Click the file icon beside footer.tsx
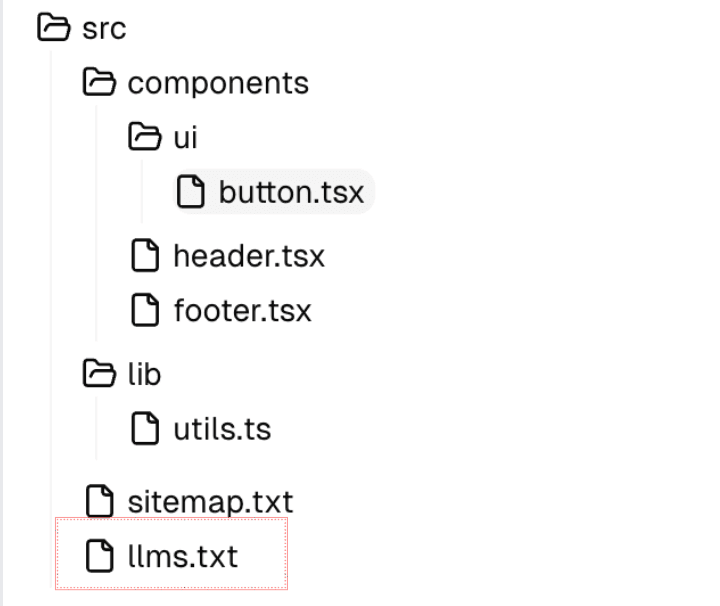 pyautogui.click(x=146, y=310)
